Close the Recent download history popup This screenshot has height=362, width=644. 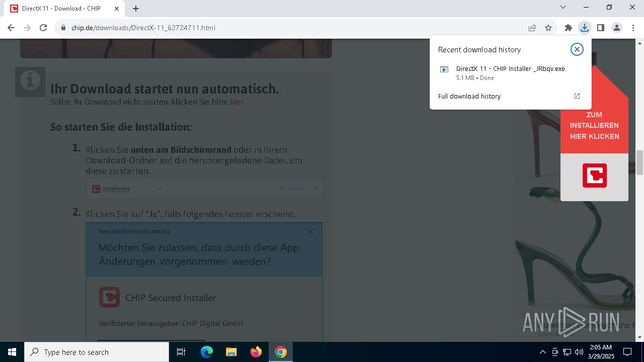[577, 49]
